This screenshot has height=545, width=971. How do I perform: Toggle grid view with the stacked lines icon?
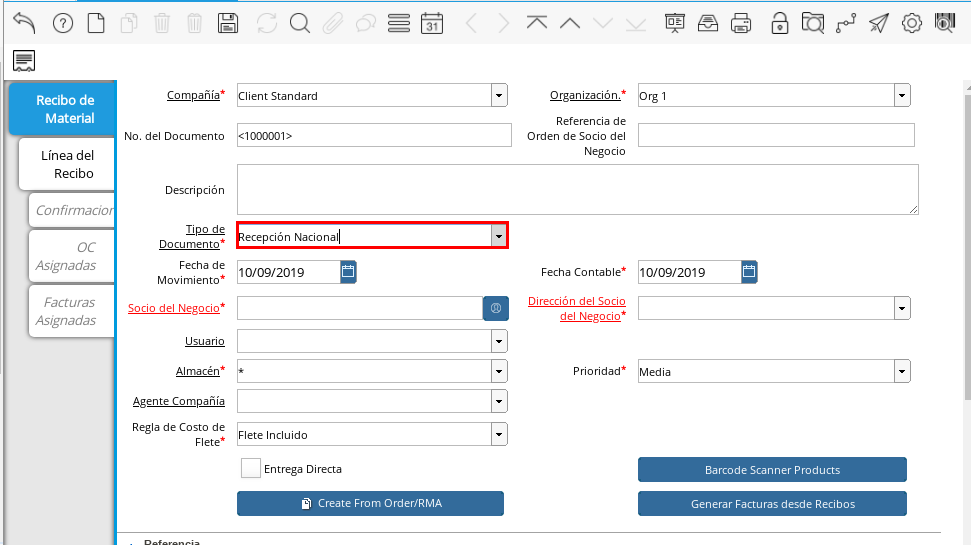398,23
